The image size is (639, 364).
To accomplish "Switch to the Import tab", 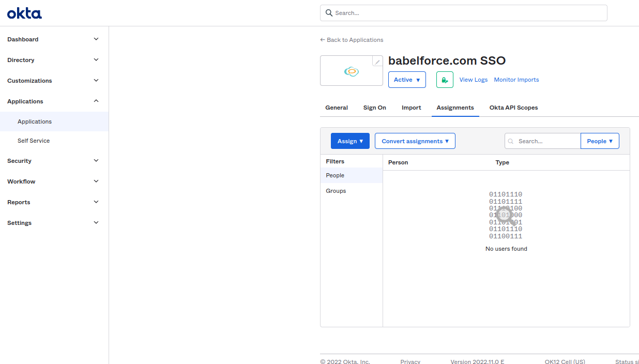I will click(412, 108).
